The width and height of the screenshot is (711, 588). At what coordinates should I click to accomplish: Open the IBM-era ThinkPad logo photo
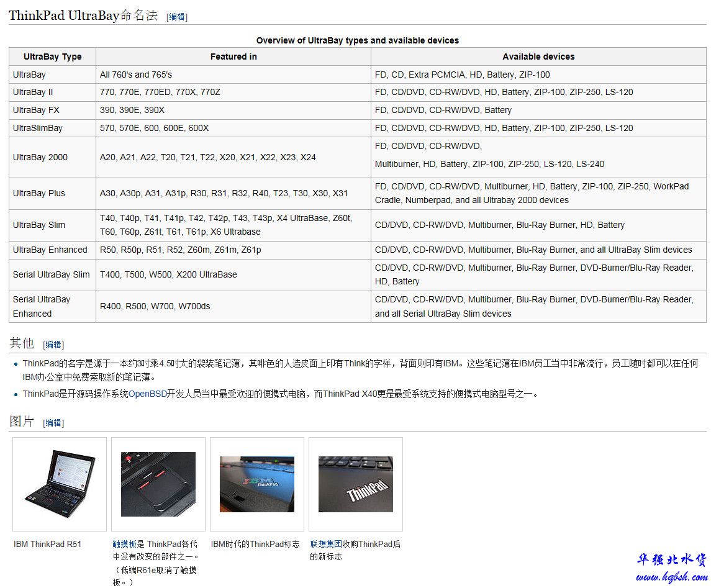[x=257, y=484]
